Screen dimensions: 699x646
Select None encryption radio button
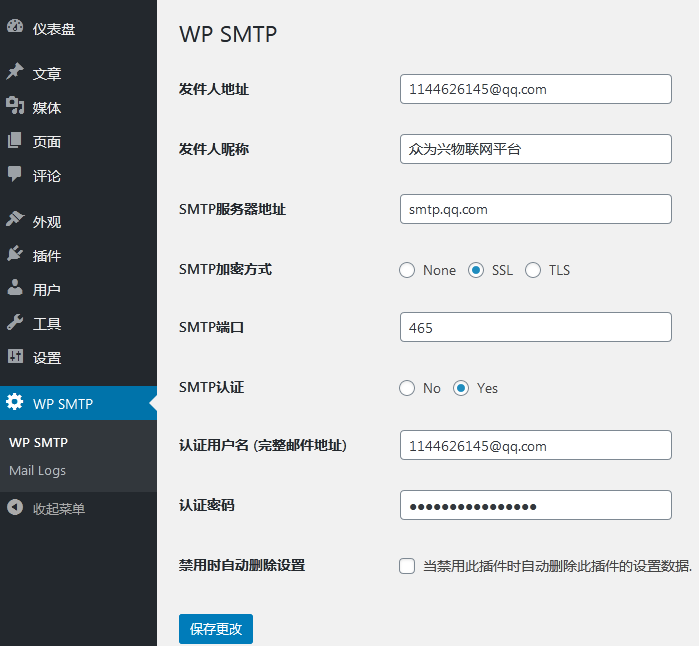[407, 270]
